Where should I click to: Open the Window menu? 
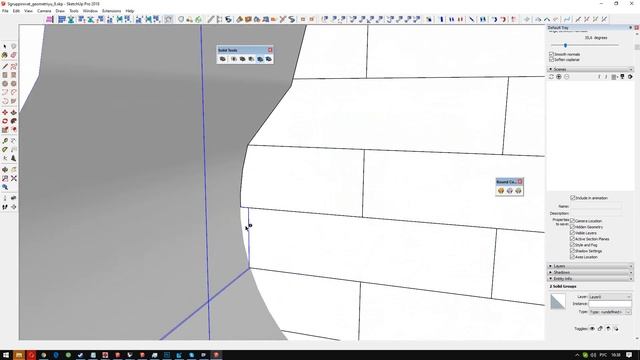(x=90, y=11)
